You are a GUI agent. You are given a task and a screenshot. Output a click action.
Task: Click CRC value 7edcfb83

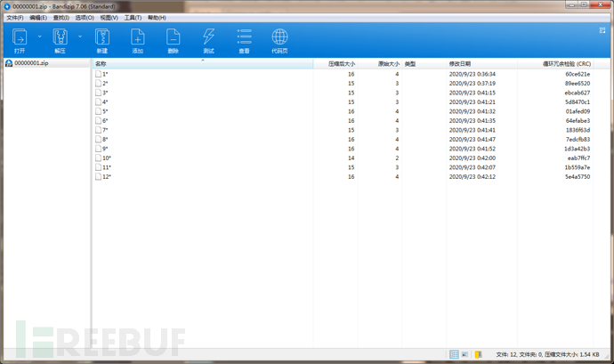[x=578, y=140]
